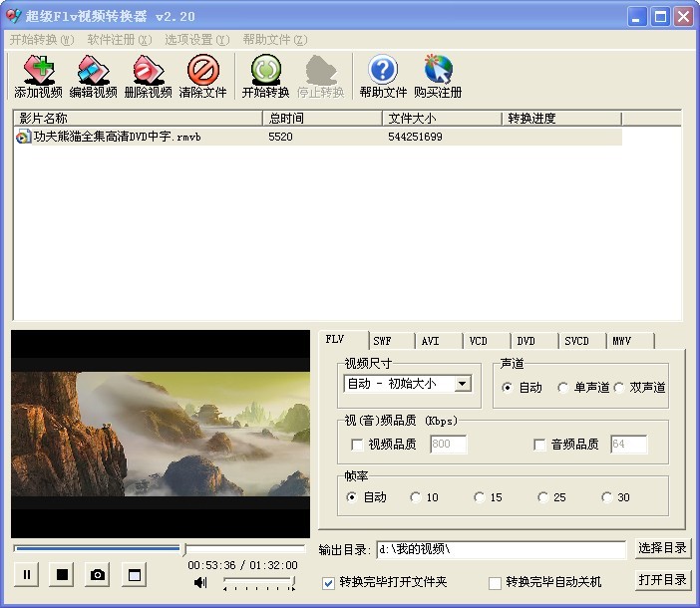Select 单声道 mono radio button
This screenshot has width=700, height=608.
(x=563, y=387)
